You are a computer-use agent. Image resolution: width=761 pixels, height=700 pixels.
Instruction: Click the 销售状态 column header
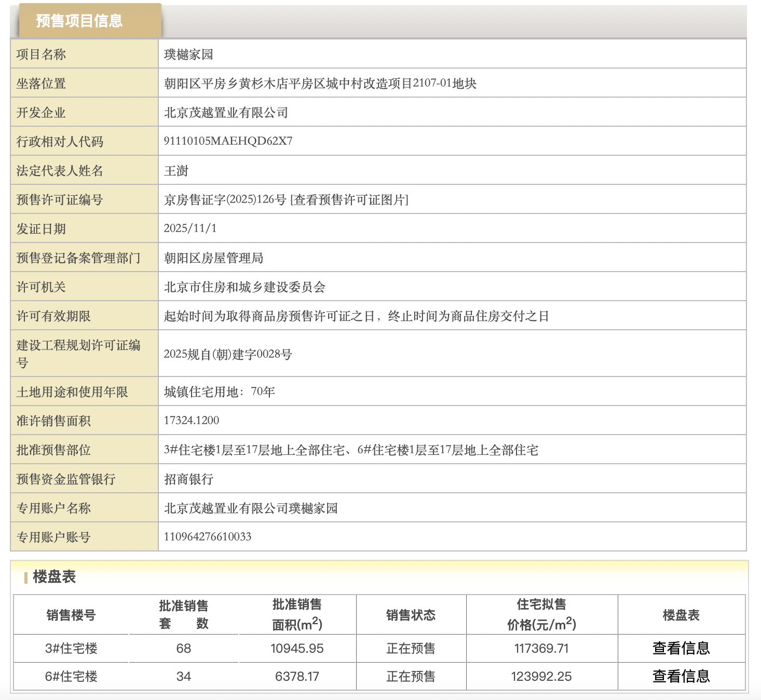pos(411,615)
